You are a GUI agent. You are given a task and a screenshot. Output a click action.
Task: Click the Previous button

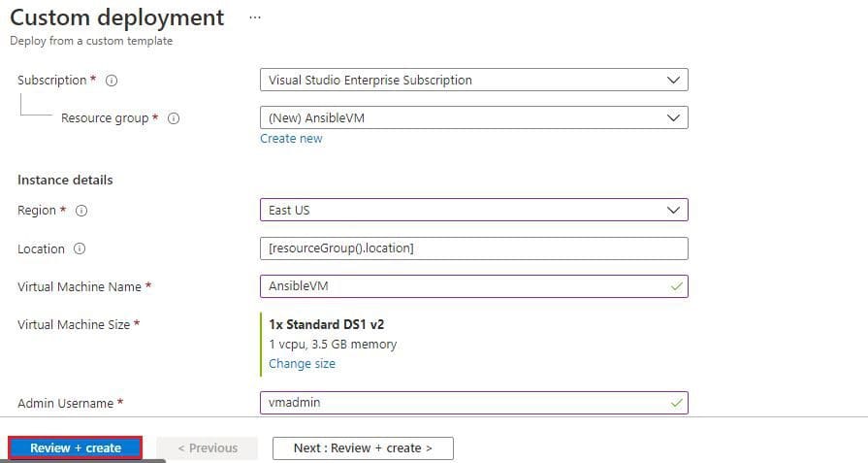pyautogui.click(x=207, y=448)
